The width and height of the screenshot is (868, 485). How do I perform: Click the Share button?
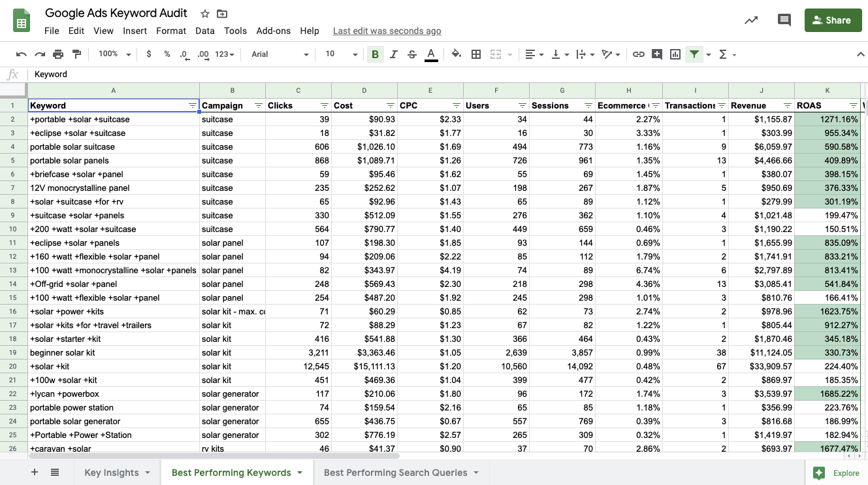coord(833,20)
